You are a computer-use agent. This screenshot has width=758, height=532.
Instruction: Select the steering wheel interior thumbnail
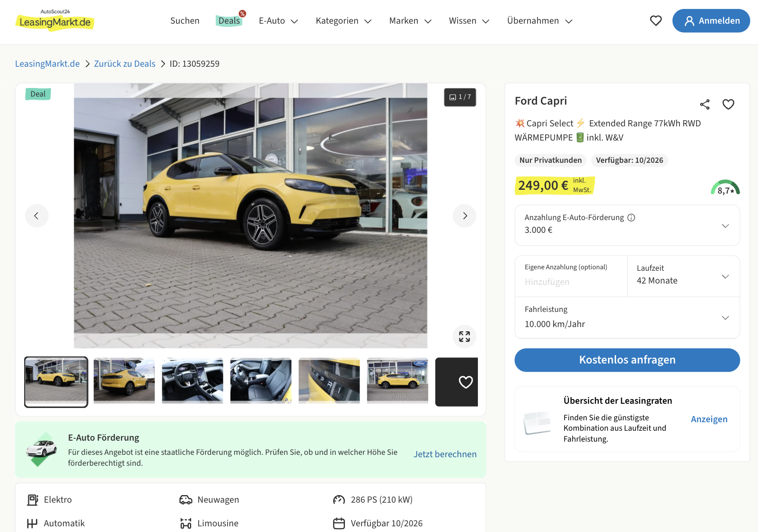click(193, 381)
